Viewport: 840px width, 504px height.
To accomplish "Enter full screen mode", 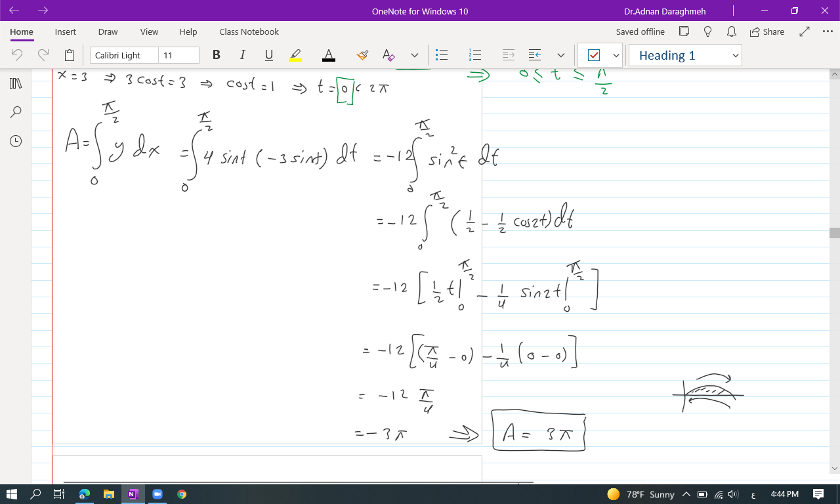I will click(805, 31).
